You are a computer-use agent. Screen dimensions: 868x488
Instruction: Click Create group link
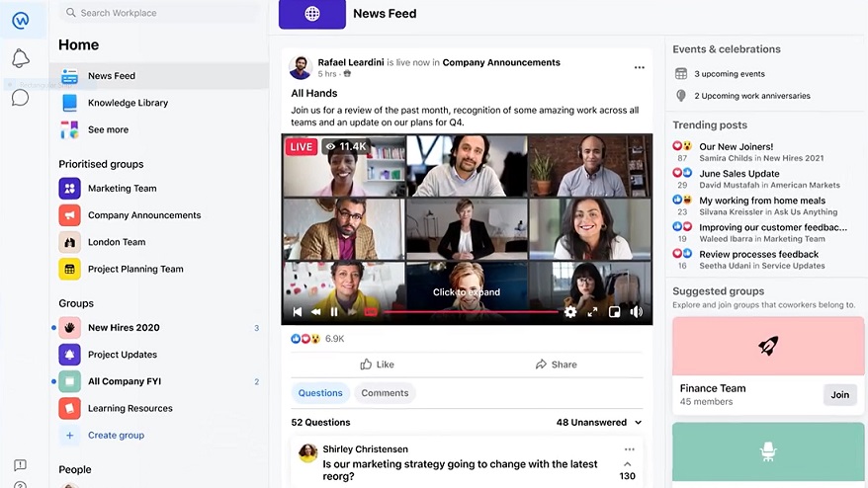116,436
